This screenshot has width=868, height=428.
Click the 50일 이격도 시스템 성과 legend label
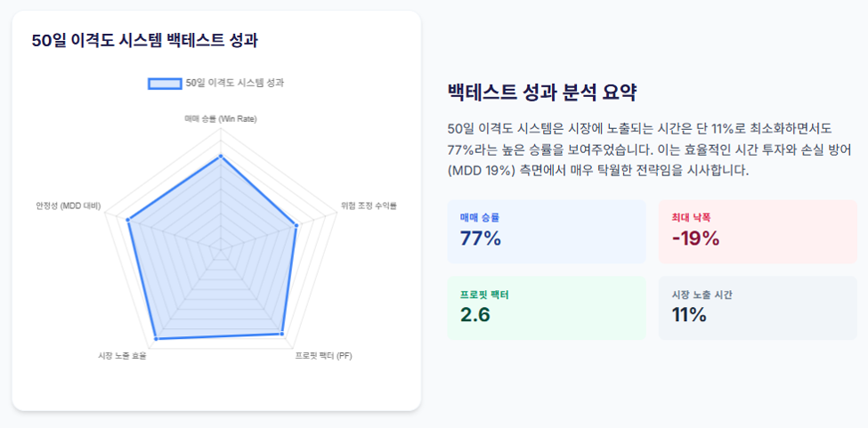pyautogui.click(x=235, y=84)
